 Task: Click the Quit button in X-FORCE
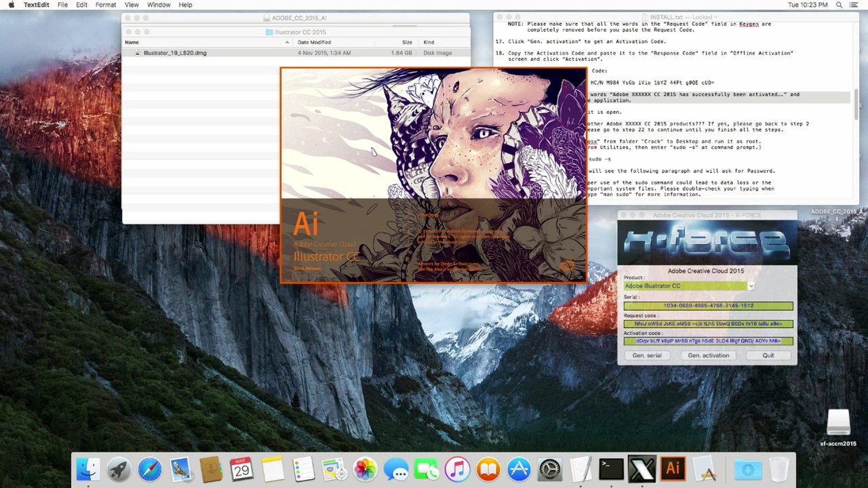click(x=768, y=355)
